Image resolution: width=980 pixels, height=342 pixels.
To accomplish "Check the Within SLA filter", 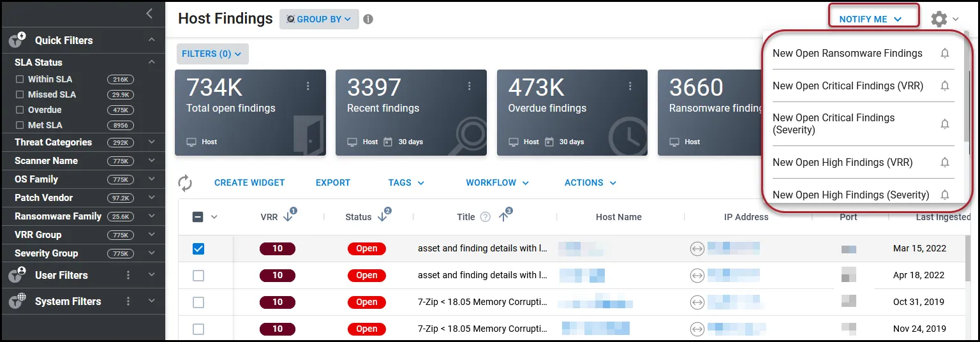I will [20, 79].
